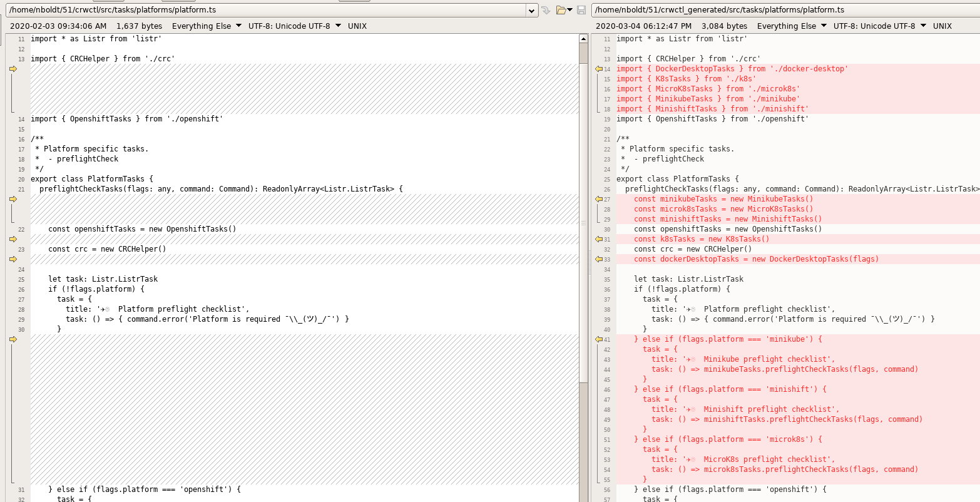This screenshot has height=502, width=980.
Task: Click right line 56 openshift else-if statement
Action: point(730,489)
